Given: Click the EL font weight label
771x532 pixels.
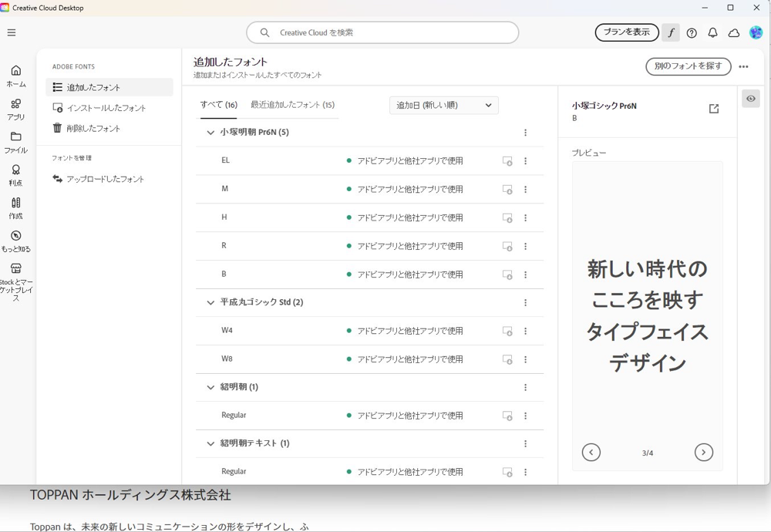Looking at the screenshot, I should (225, 160).
